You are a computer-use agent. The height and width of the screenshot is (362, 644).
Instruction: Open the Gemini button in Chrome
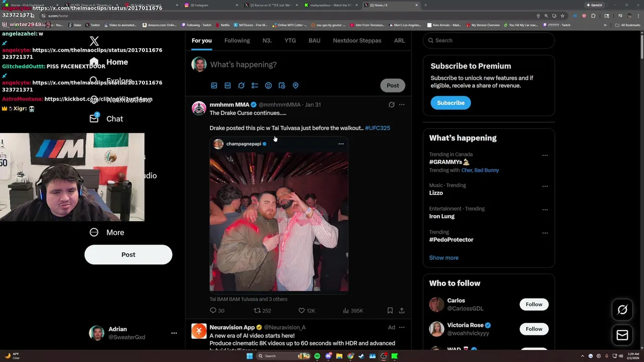(595, 5)
